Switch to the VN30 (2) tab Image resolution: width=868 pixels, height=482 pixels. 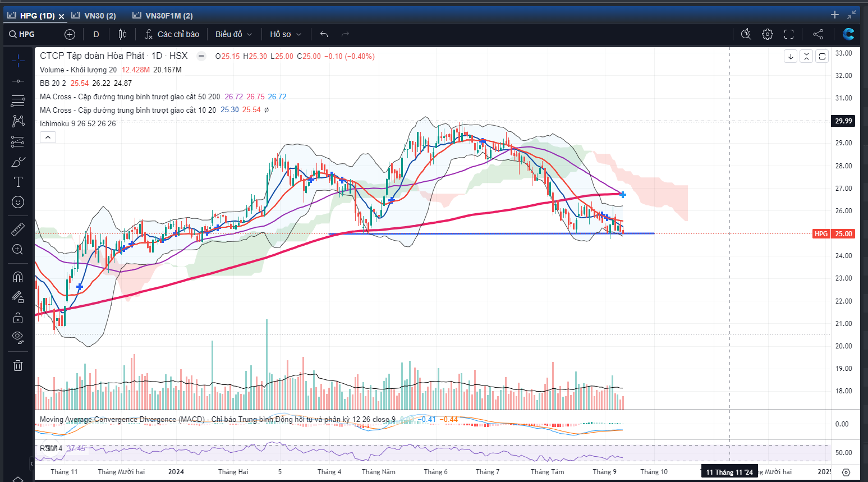[94, 16]
